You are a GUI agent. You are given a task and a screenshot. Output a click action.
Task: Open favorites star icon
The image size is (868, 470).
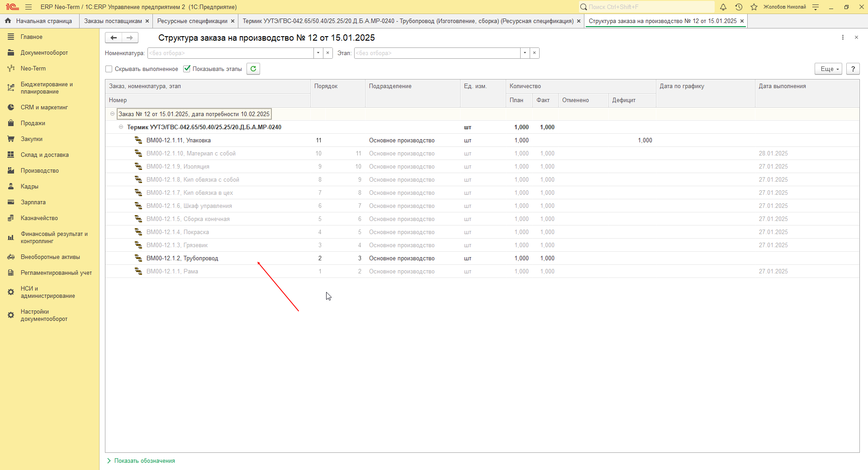(754, 7)
